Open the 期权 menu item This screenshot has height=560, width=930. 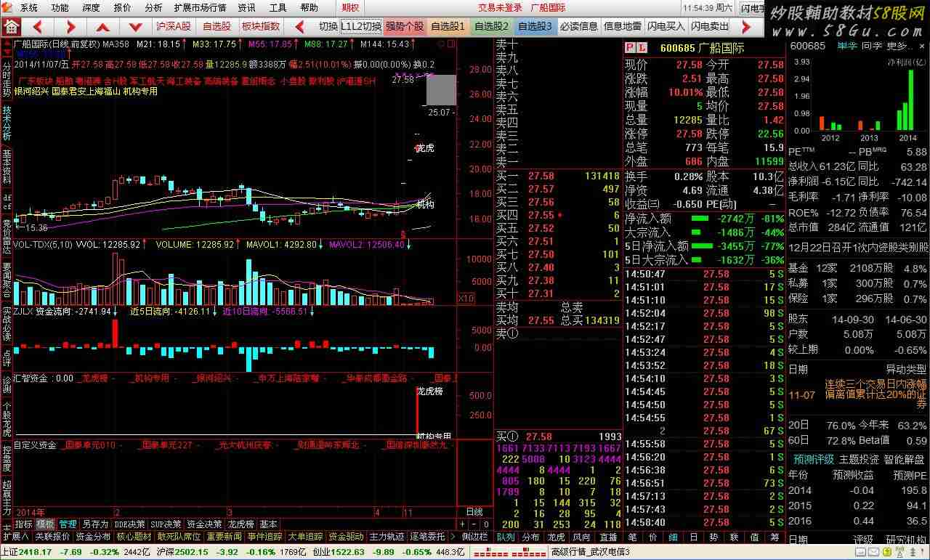click(350, 7)
